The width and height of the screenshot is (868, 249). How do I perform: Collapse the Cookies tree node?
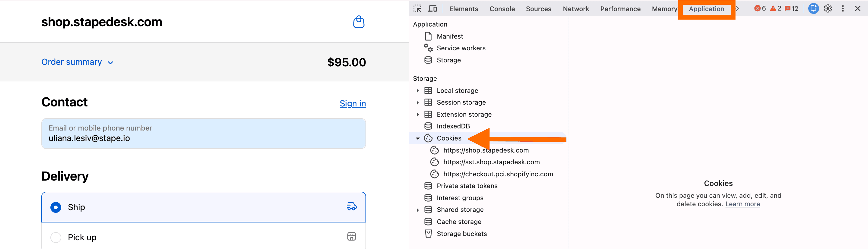pyautogui.click(x=417, y=138)
